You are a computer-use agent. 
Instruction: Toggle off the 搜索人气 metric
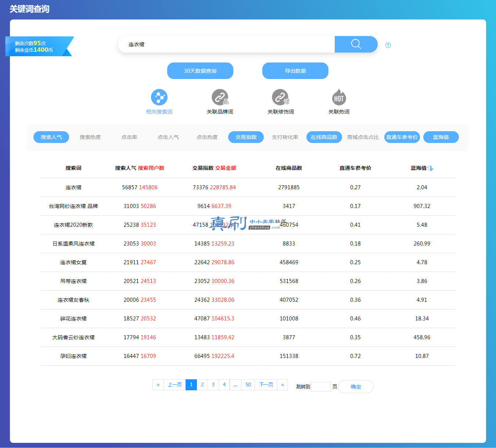click(51, 137)
